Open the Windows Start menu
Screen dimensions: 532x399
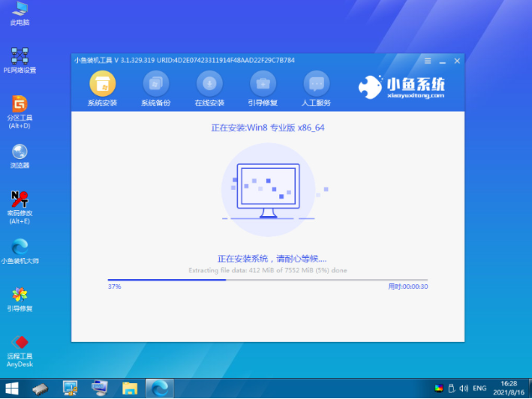point(13,388)
